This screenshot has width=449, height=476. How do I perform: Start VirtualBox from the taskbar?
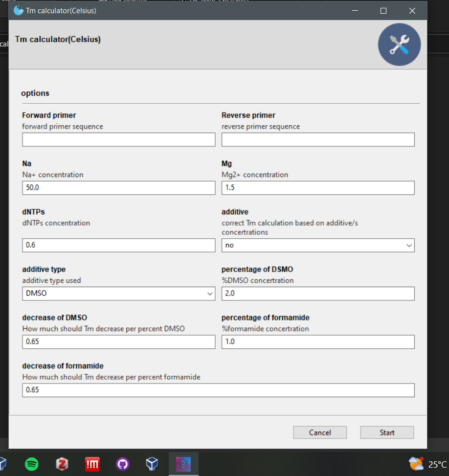pos(152,464)
